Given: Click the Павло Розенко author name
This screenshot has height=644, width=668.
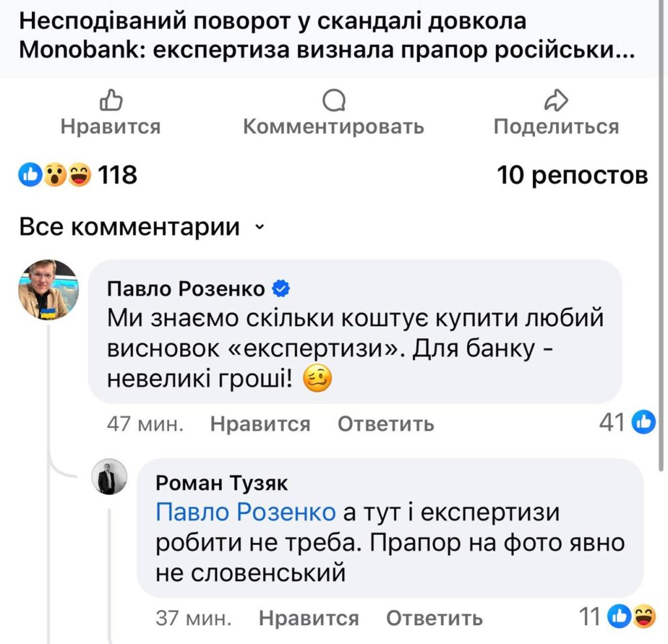Looking at the screenshot, I should click(186, 288).
